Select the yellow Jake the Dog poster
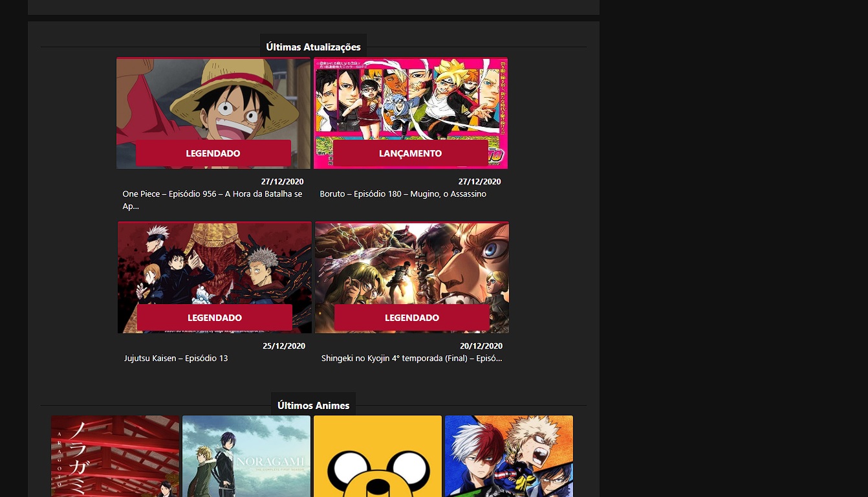868x497 pixels. (378, 456)
